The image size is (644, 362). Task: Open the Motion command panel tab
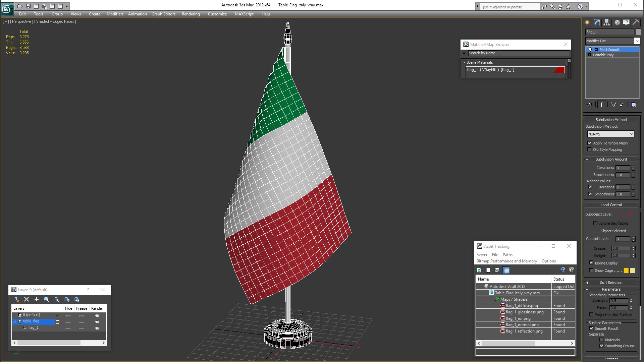click(617, 22)
